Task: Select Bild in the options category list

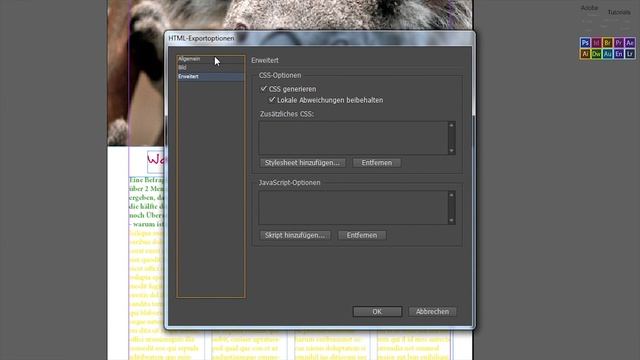Action: [211, 68]
